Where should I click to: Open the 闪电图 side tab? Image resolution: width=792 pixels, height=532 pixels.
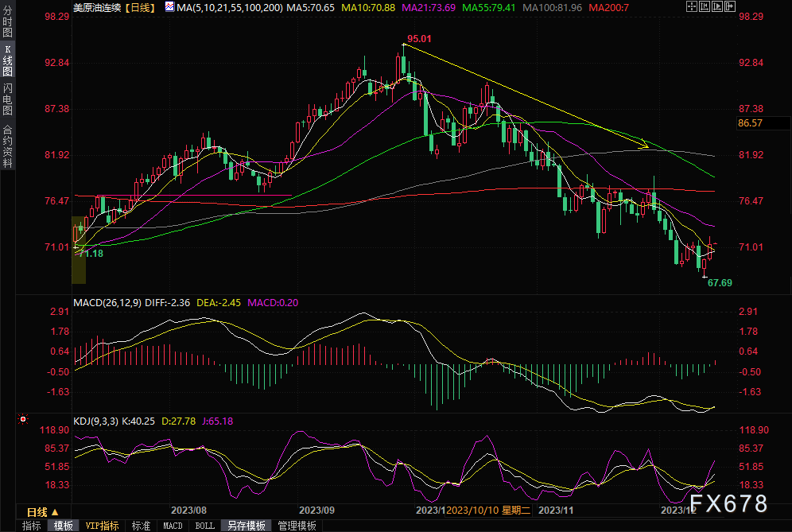[7, 99]
